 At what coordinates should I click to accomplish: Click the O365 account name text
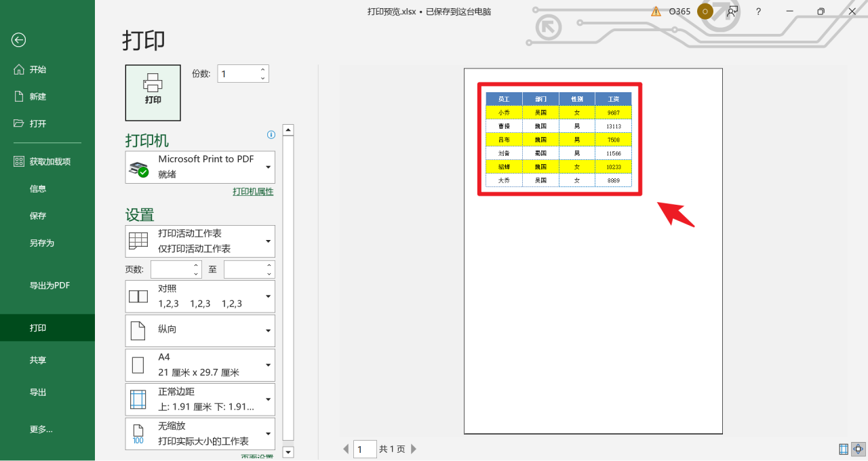coord(679,12)
